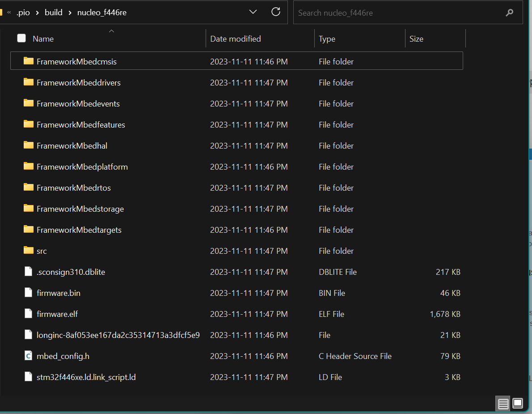Expand hidden breadcrumb path chevrons
The width and height of the screenshot is (532, 414).
(9, 13)
